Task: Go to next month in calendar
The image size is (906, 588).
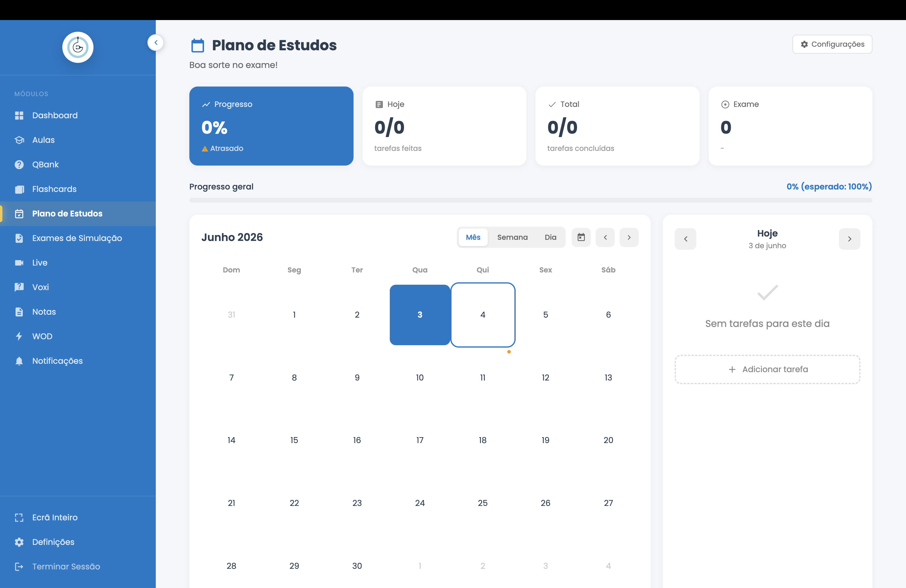Action: (629, 237)
